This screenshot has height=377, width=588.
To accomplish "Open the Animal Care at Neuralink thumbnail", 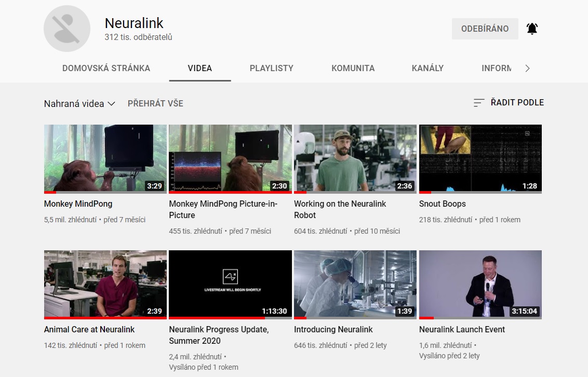I will point(105,285).
